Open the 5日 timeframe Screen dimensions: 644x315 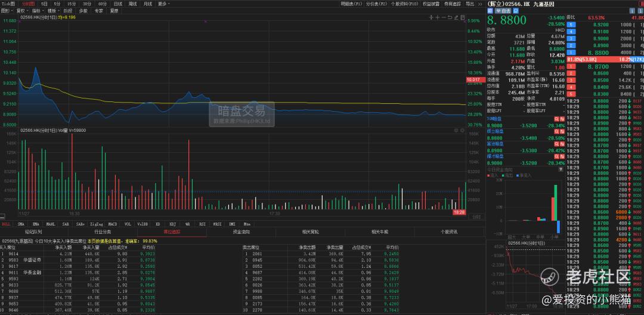coord(44,4)
